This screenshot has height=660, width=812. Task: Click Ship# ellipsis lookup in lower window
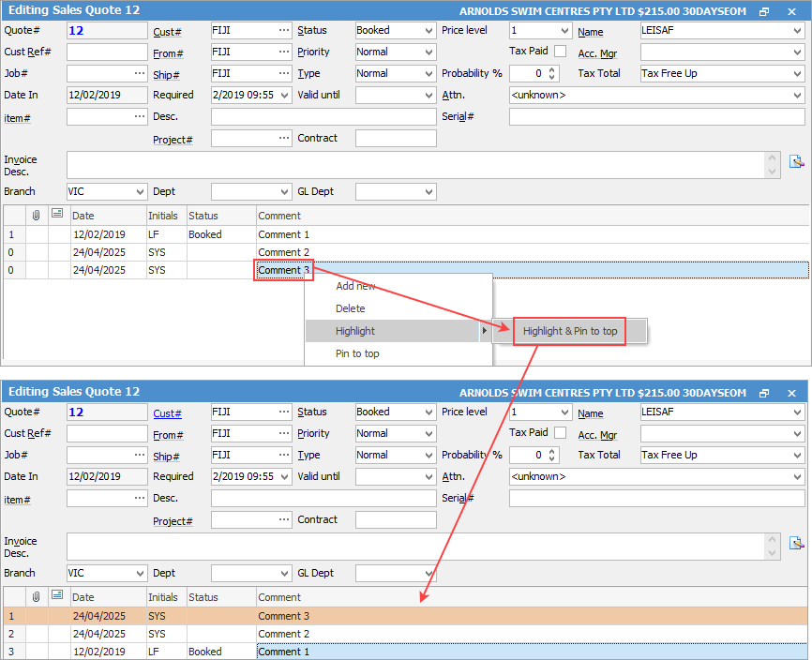point(283,455)
